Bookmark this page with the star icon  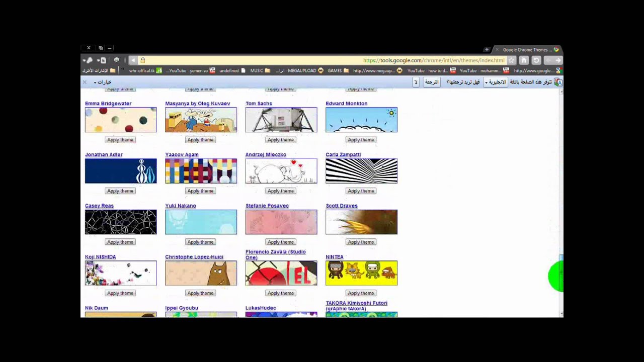click(x=512, y=60)
